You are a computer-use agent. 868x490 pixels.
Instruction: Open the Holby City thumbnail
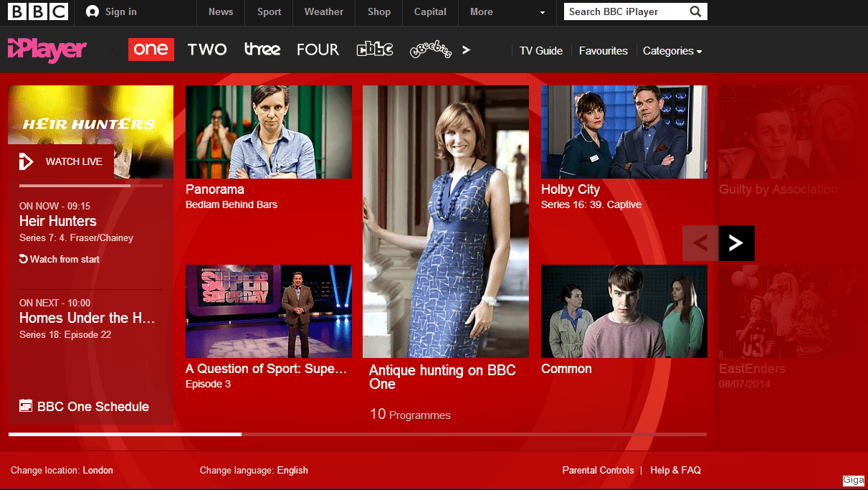(624, 132)
